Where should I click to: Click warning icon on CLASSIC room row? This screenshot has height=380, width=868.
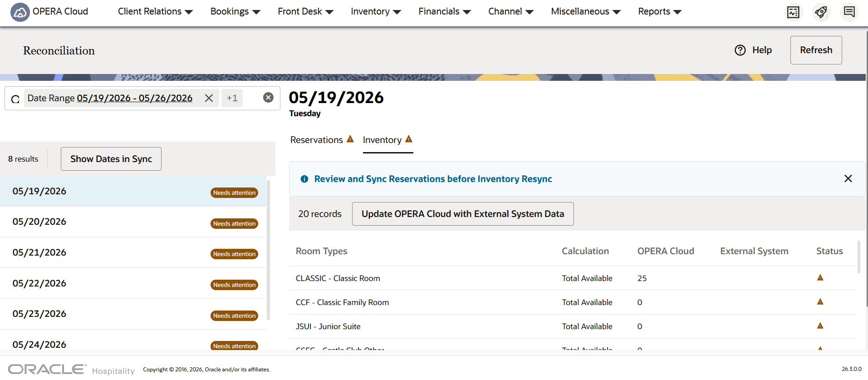click(820, 277)
